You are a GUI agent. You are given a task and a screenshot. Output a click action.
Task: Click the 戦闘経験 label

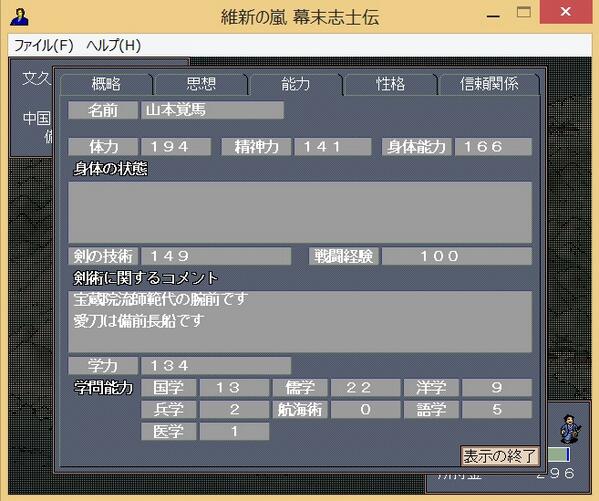pos(344,256)
